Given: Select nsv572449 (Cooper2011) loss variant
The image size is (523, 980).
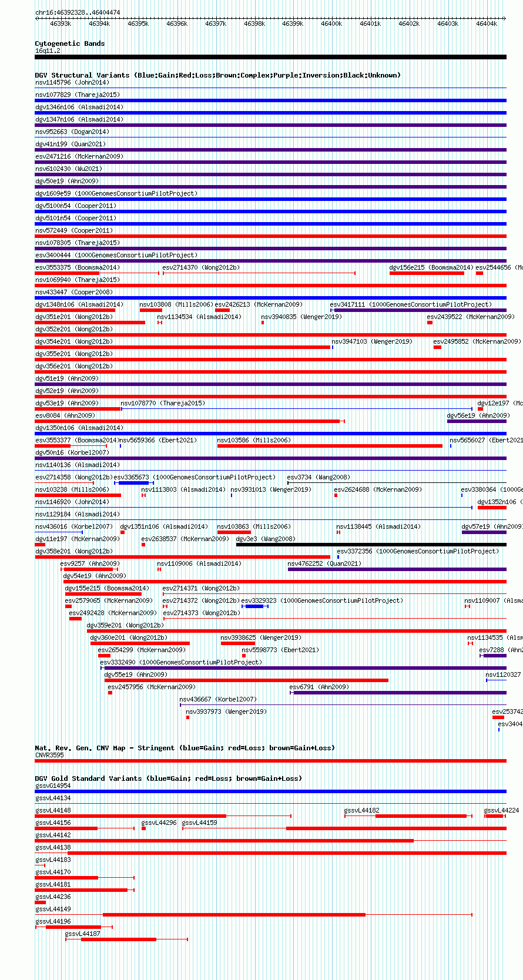Looking at the screenshot, I should point(74,230).
